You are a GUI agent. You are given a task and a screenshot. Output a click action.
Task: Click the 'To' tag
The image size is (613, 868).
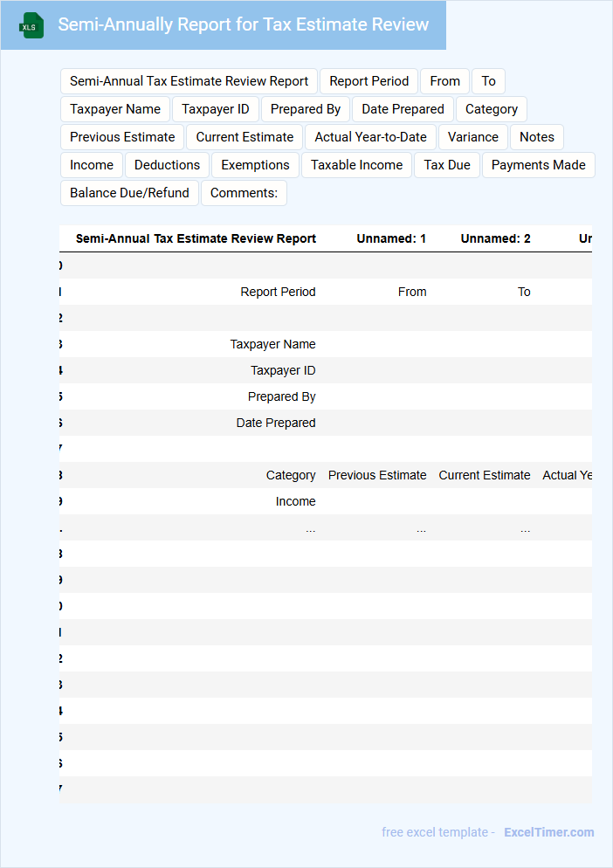(488, 81)
